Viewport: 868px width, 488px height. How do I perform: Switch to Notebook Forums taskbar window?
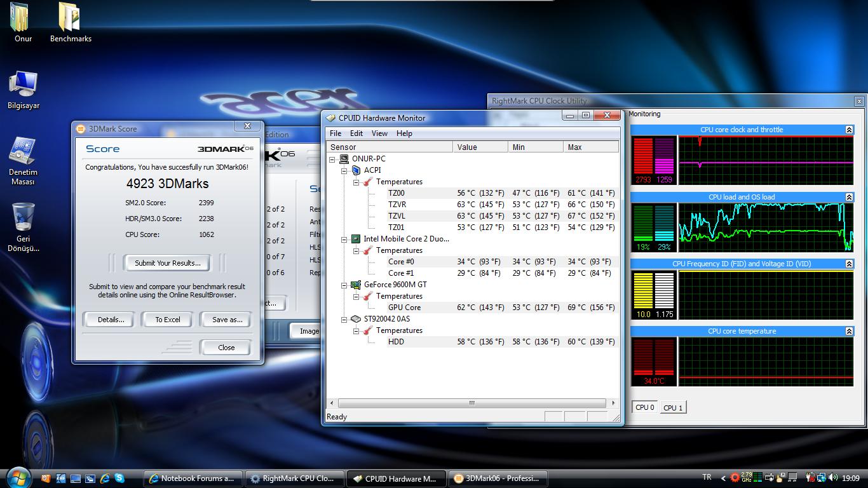tap(193, 478)
